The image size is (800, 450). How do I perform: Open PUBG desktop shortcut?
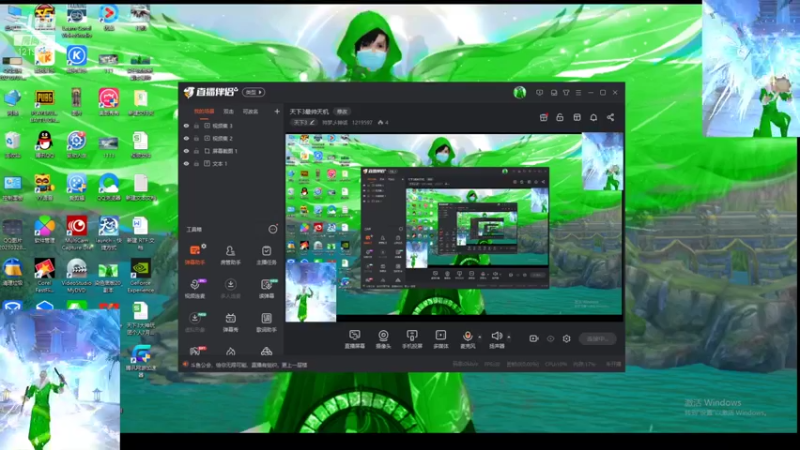tap(44, 106)
